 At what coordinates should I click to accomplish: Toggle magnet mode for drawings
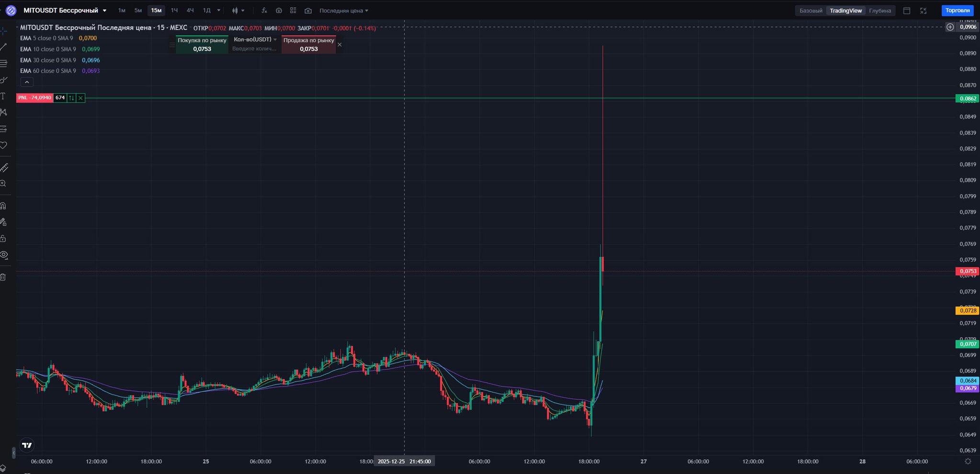click(3, 206)
